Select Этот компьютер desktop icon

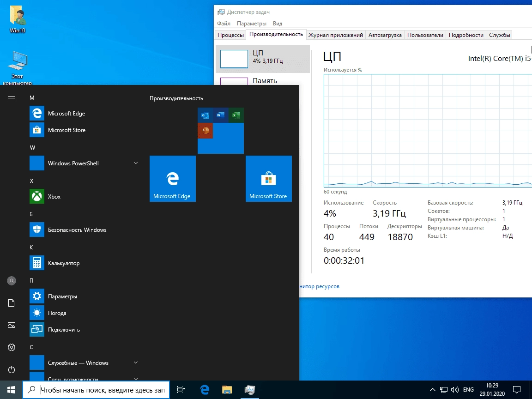(x=17, y=68)
